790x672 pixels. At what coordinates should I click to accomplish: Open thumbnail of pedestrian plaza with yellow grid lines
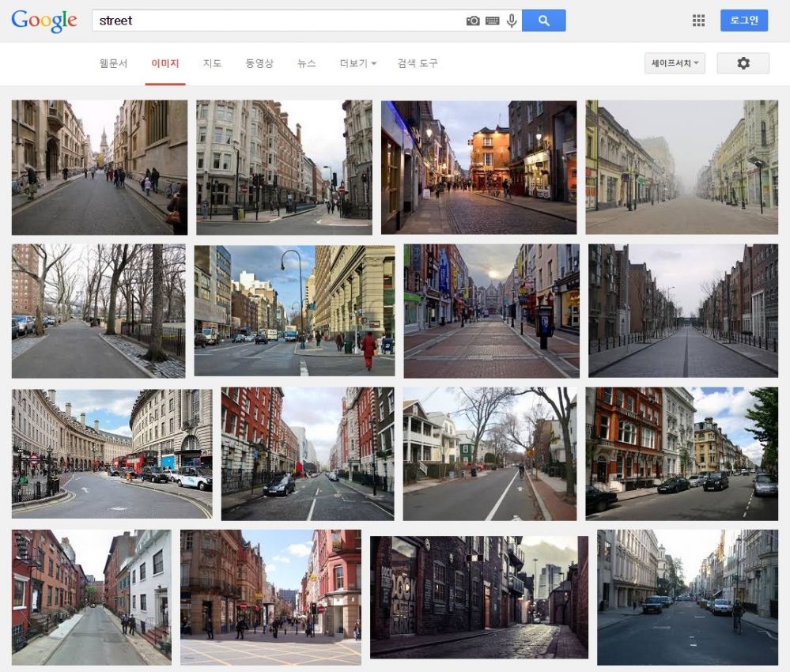pos(270,598)
